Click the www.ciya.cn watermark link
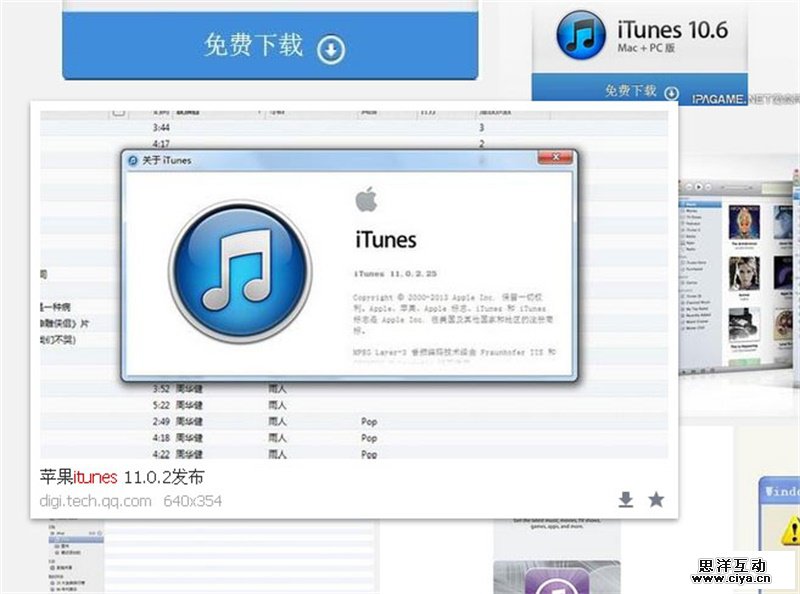 click(733, 578)
